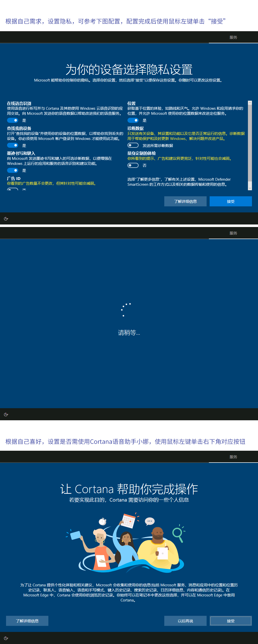Click 诊断数据 section title
258x644 pixels.
coord(136,128)
